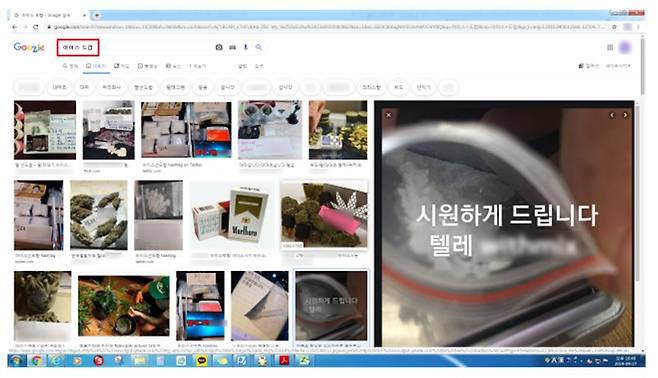This screenshot has height=378, width=658.
Task: Switch to the News tab
Action: coord(173,66)
